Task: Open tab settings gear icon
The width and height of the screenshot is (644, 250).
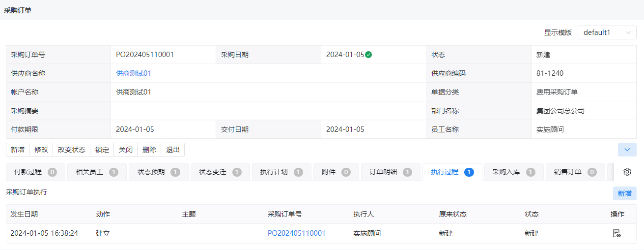Action: (x=627, y=172)
